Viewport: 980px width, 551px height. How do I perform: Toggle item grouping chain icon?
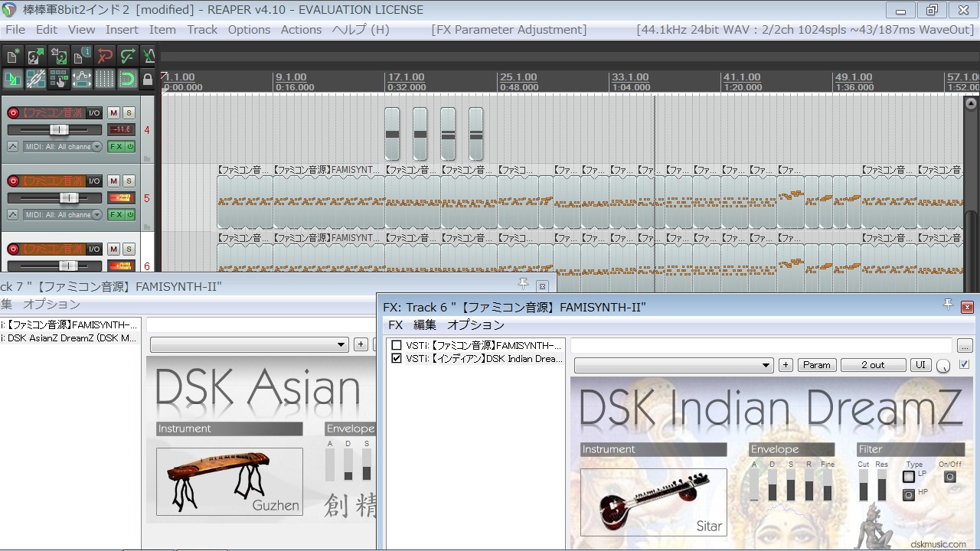click(36, 79)
